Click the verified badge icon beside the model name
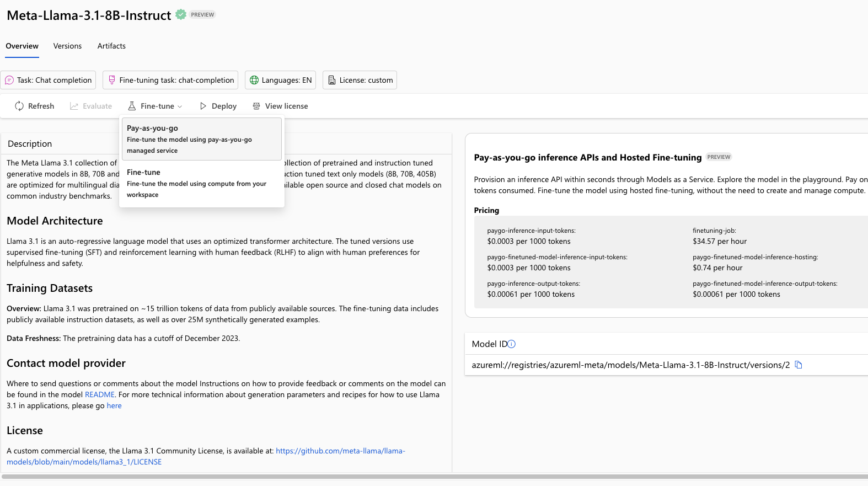Image resolution: width=868 pixels, height=486 pixels. [x=181, y=15]
